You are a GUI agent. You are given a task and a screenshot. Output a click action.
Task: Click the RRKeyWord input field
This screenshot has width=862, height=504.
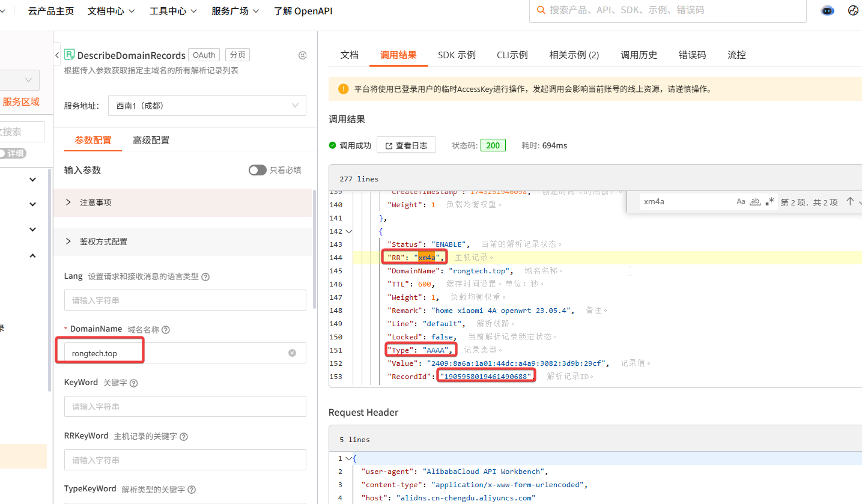(x=185, y=460)
